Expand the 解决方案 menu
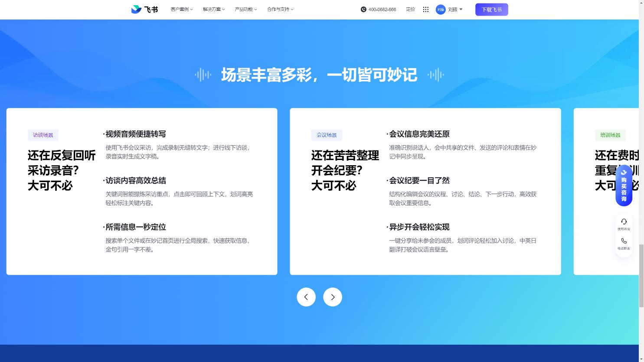Image resolution: width=644 pixels, height=362 pixels. click(214, 10)
